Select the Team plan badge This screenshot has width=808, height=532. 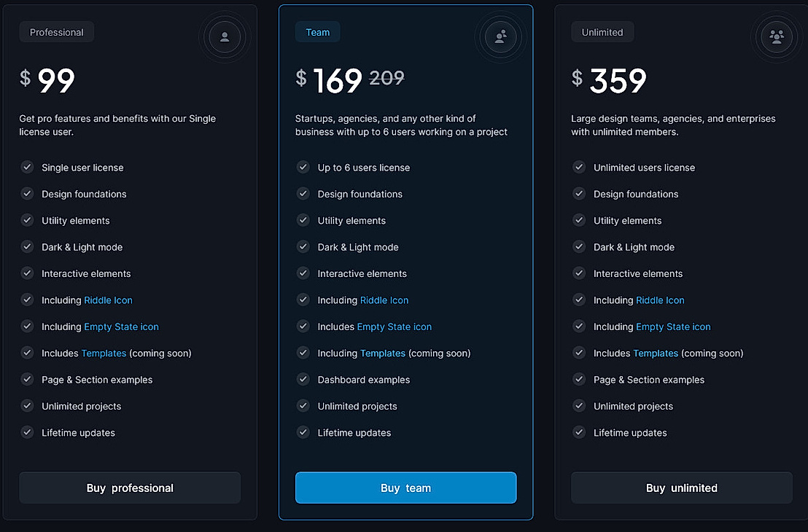point(317,31)
